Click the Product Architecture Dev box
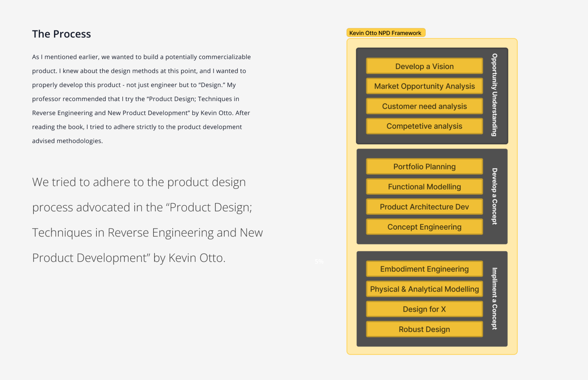Image resolution: width=588 pixels, height=380 pixels. coord(424,207)
